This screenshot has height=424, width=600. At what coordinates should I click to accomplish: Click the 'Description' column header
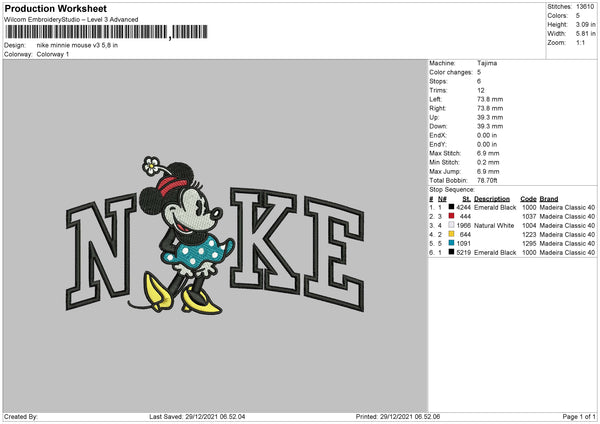tap(492, 199)
